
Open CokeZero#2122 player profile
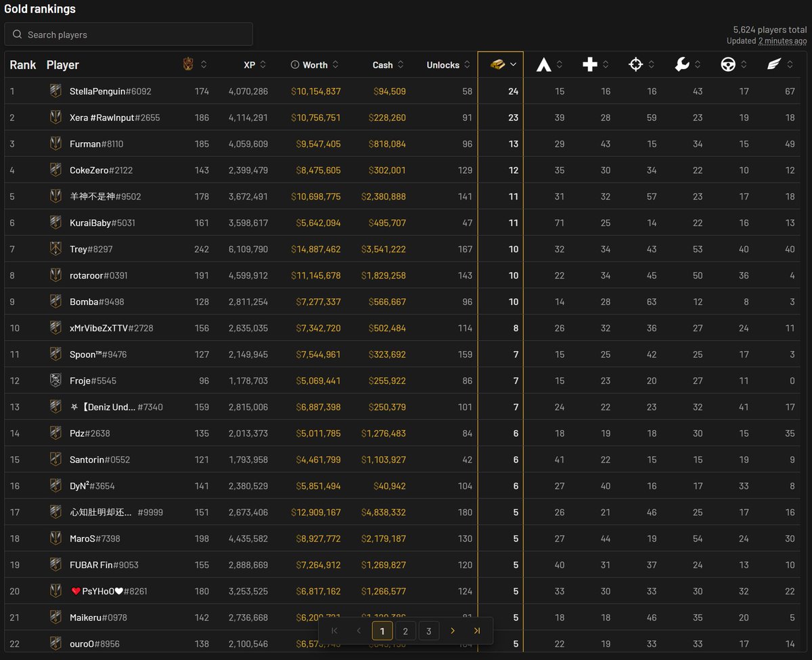[101, 170]
